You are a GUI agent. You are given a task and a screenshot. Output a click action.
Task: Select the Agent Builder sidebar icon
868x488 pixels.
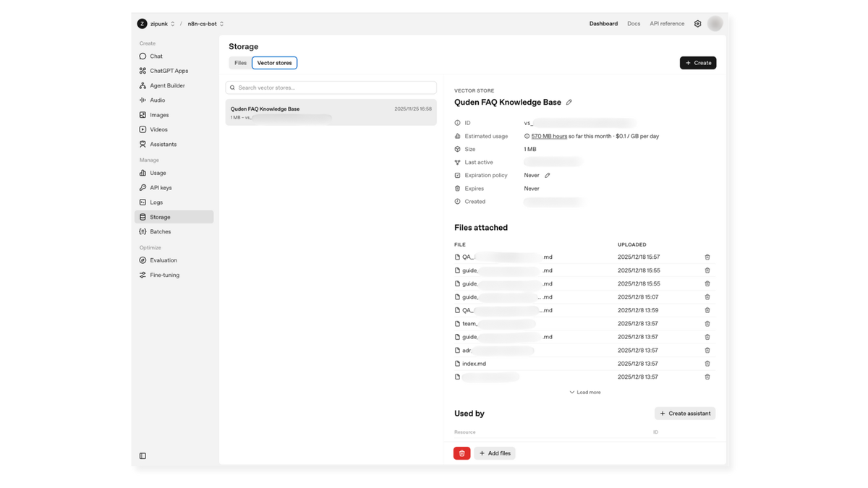tap(142, 85)
